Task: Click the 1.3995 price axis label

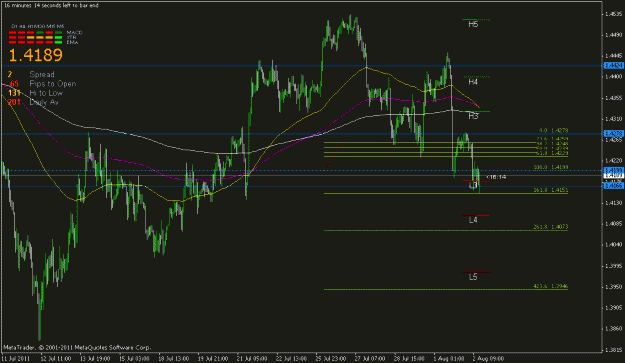Action: point(613,266)
